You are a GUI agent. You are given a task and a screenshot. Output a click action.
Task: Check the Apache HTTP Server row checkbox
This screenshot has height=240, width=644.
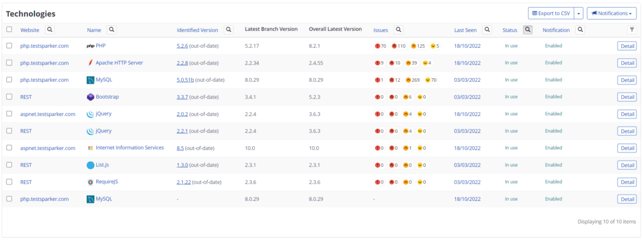pyautogui.click(x=9, y=63)
